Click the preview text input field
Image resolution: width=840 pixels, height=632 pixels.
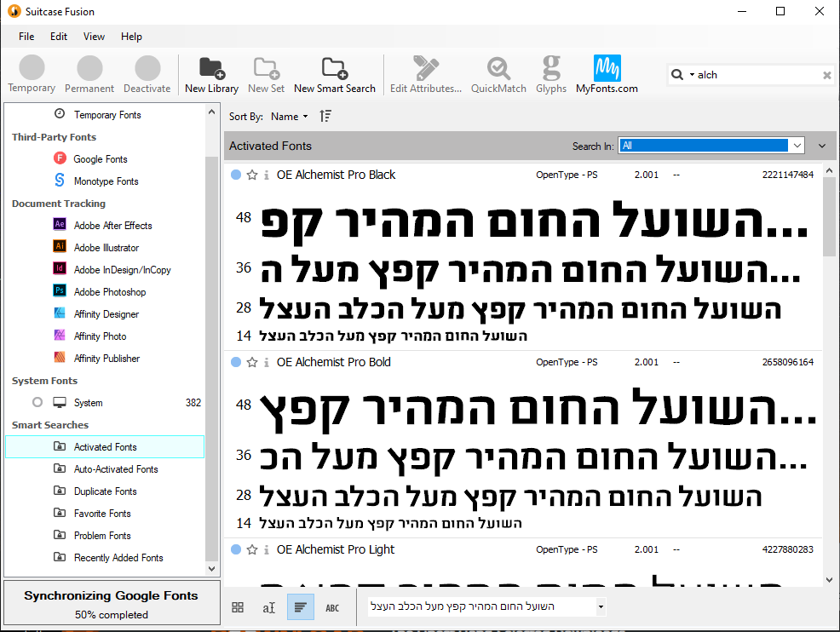pyautogui.click(x=481, y=606)
